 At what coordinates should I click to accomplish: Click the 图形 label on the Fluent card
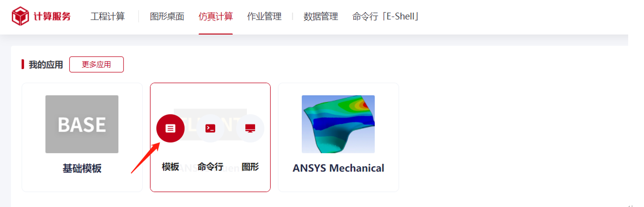[250, 167]
